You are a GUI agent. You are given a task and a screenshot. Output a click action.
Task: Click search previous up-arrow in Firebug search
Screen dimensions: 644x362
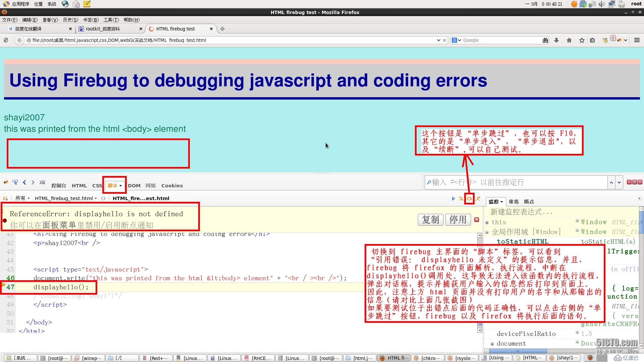pyautogui.click(x=611, y=182)
